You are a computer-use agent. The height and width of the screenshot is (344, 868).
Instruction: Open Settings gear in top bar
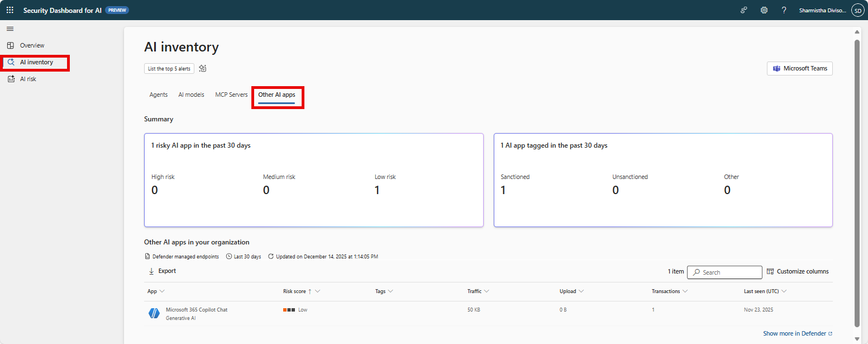[x=764, y=10]
